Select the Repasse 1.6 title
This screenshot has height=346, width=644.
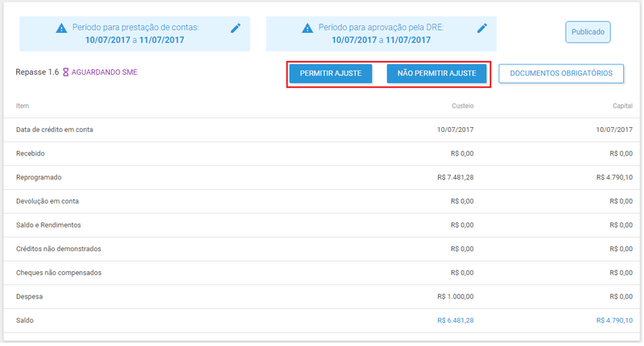37,72
